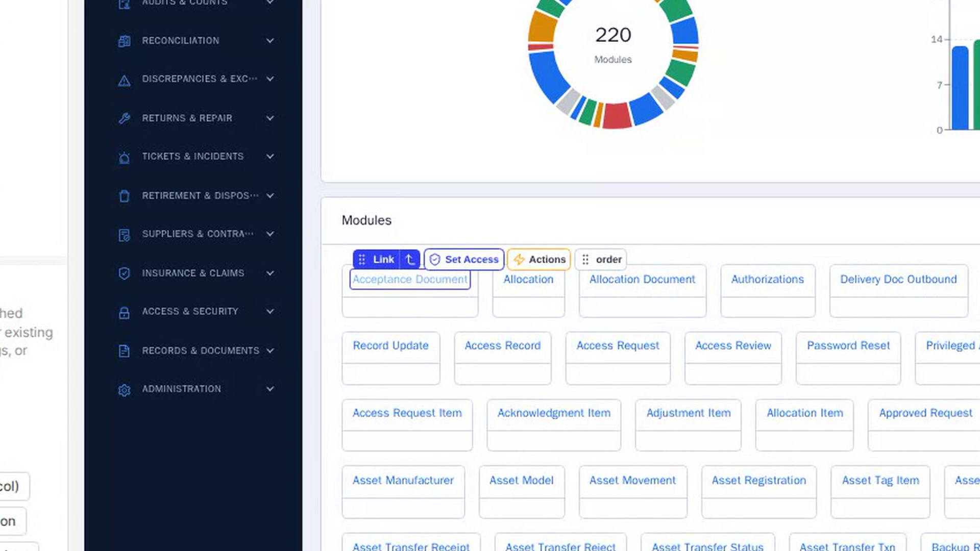Click the Set Access button
980x551 pixels.
click(464, 260)
